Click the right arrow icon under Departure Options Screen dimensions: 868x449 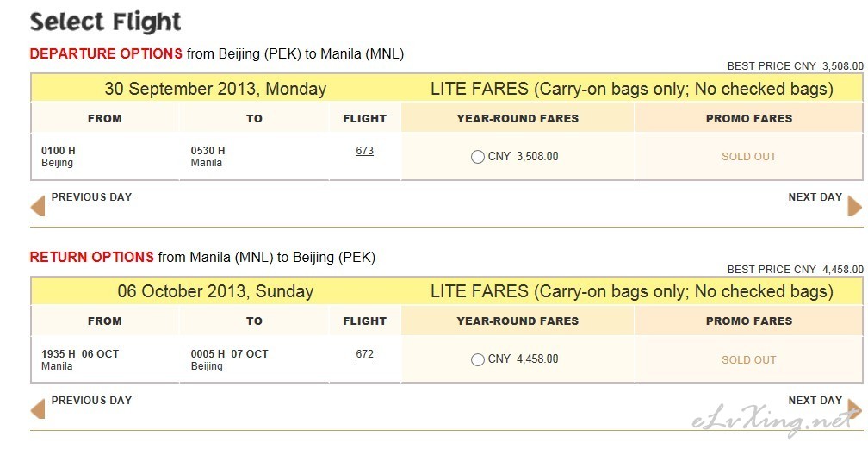point(855,206)
